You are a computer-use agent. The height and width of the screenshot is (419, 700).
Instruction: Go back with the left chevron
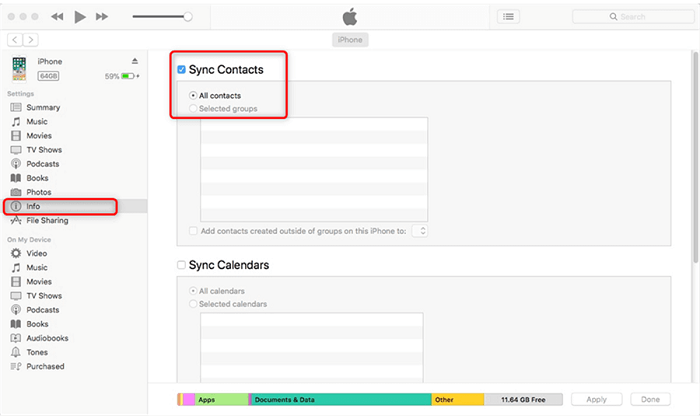click(15, 39)
